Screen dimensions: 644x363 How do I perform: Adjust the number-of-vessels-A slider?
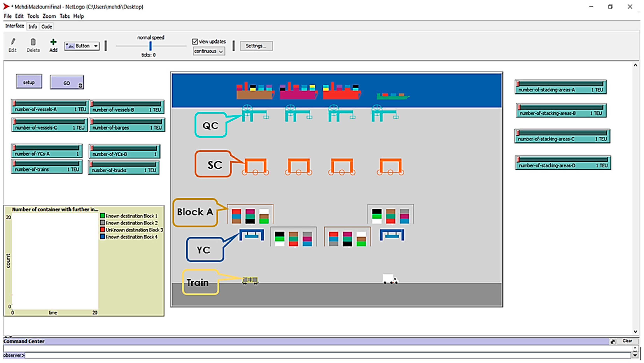pyautogui.click(x=50, y=103)
